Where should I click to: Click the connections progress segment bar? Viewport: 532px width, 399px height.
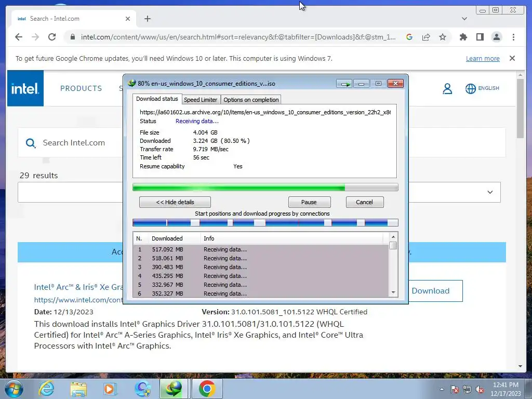click(265, 222)
